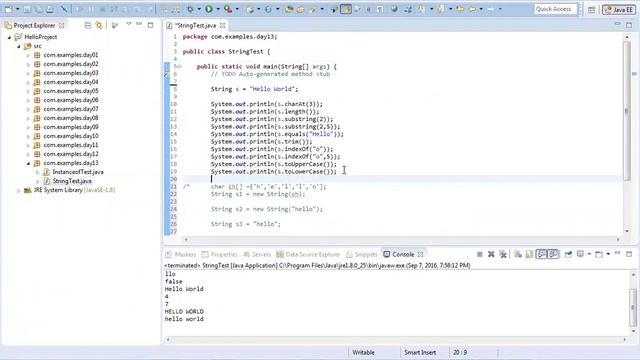Image resolution: width=640 pixels, height=360 pixels.
Task: Select com.examples.day07 package
Action: (71, 109)
